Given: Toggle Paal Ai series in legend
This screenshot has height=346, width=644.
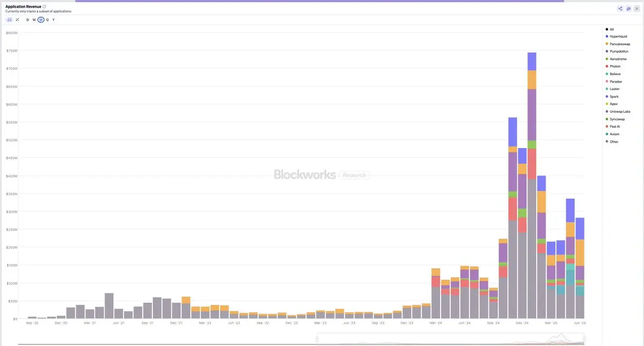Looking at the screenshot, I should tap(613, 127).
